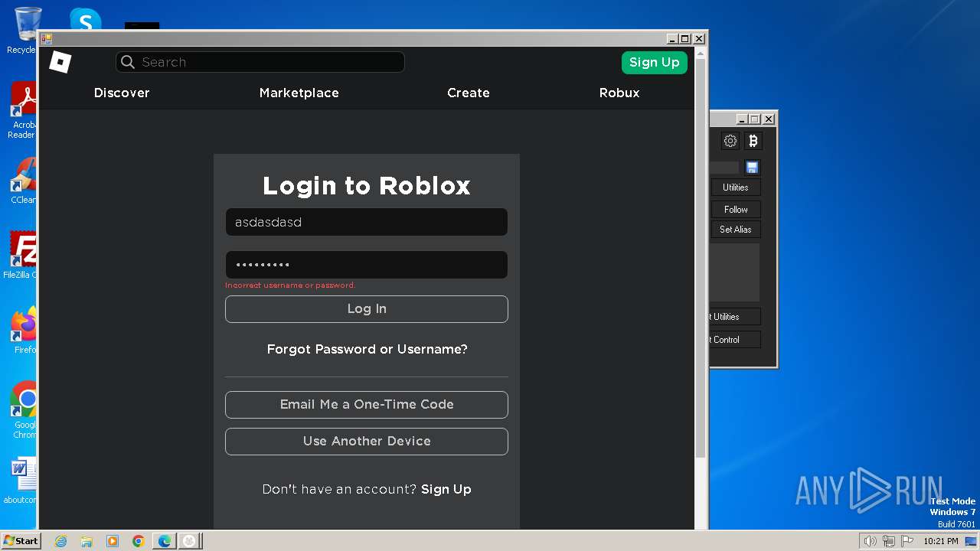Open the Robux tab
Viewport: 980px width, 551px height.
pos(619,93)
